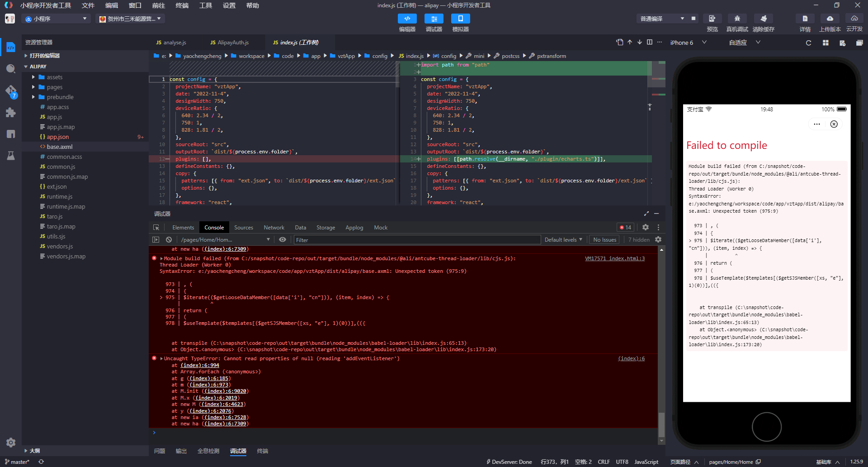Open devtools settings gear beside error count
The width and height of the screenshot is (868, 467).
646,227
